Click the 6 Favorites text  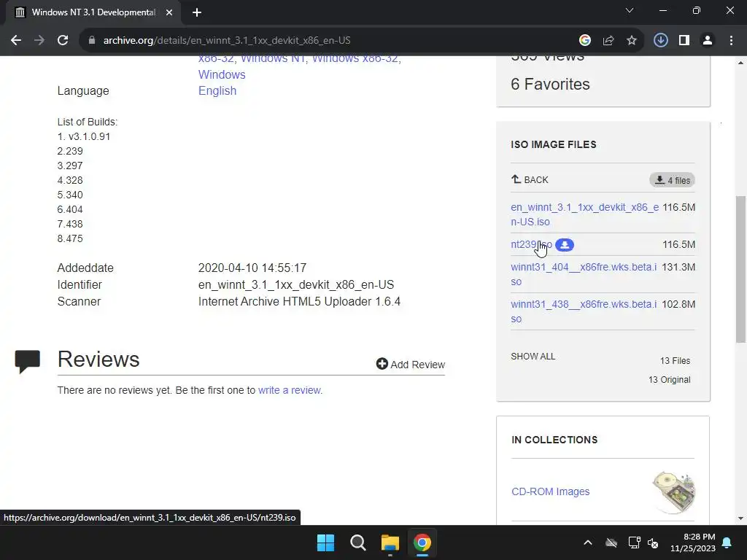pos(550,84)
